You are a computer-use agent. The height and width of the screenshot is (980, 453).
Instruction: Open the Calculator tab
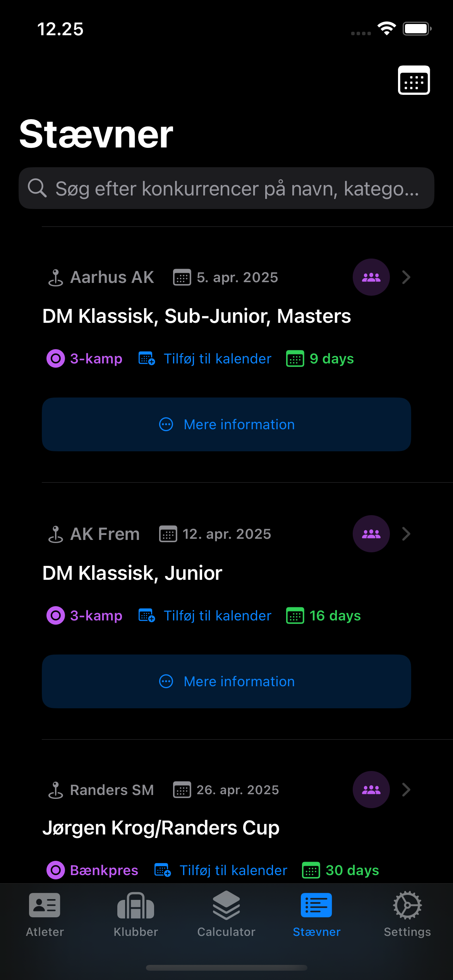(226, 914)
